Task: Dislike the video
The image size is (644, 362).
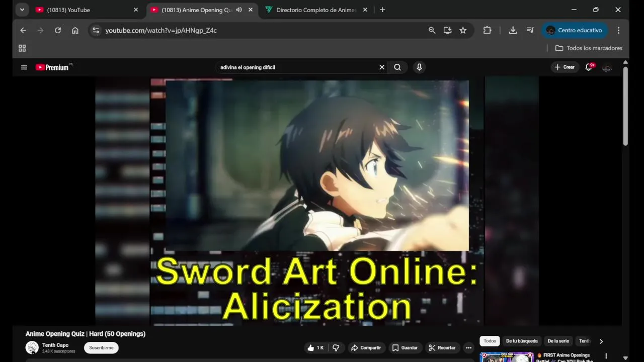Action: click(336, 347)
